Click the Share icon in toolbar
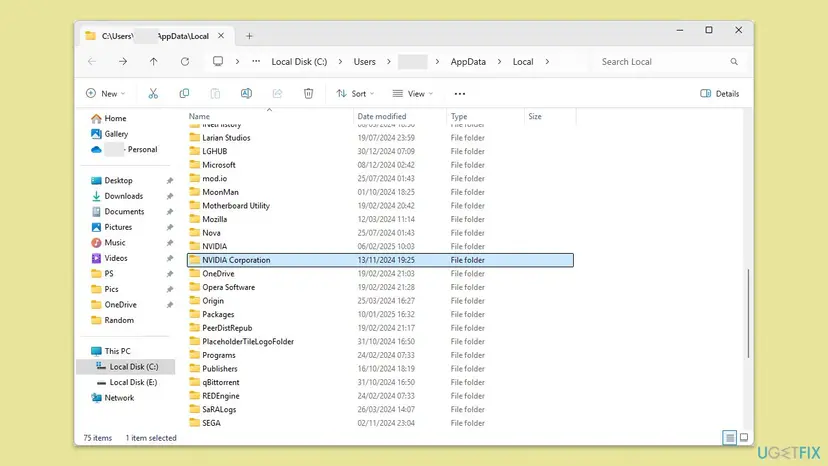Screen dimensions: 828x466 point(277,94)
